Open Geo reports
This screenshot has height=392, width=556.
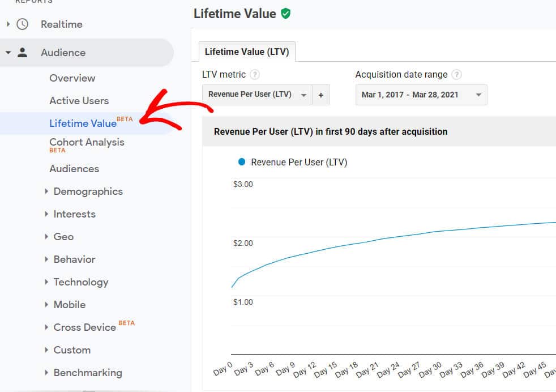[x=63, y=237]
